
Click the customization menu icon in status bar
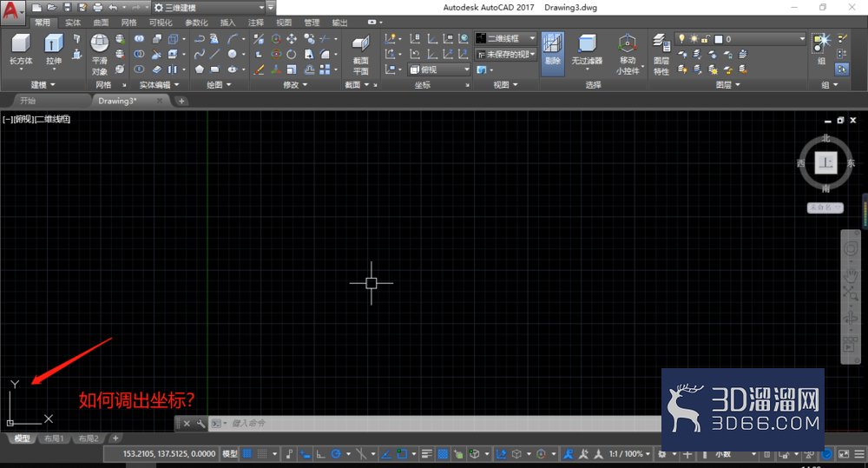[x=858, y=454]
